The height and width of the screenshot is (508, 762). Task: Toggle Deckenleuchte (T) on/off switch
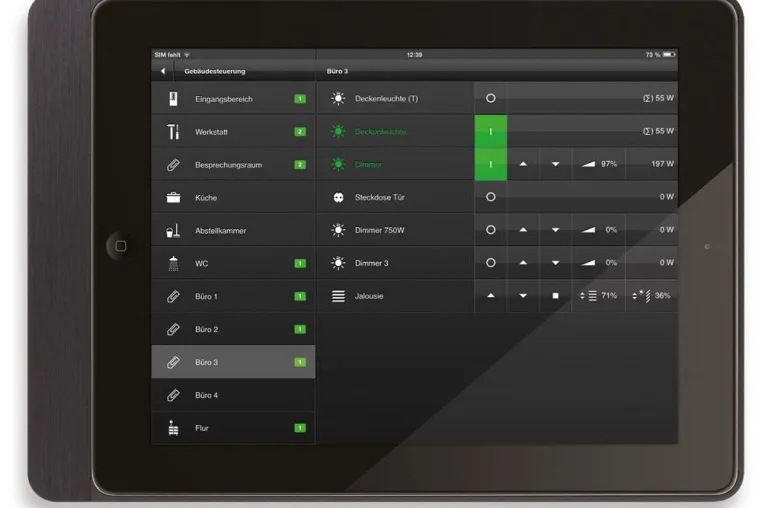tap(491, 98)
